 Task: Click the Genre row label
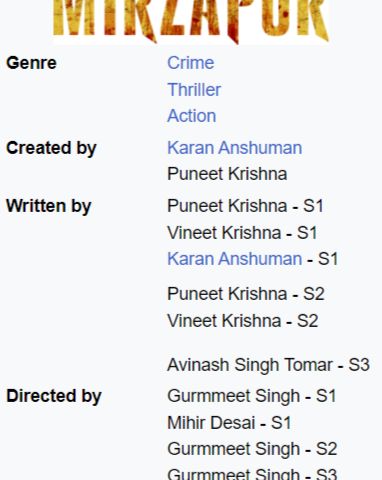point(31,63)
